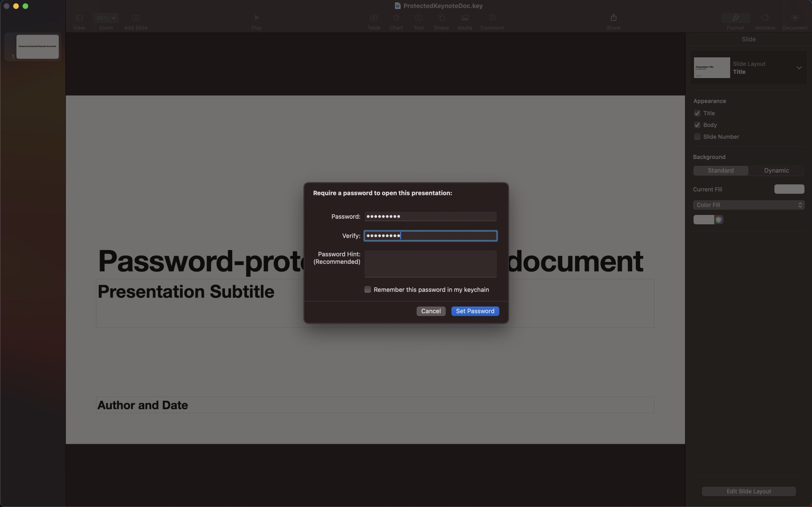Open the Document inspector

pyautogui.click(x=795, y=17)
